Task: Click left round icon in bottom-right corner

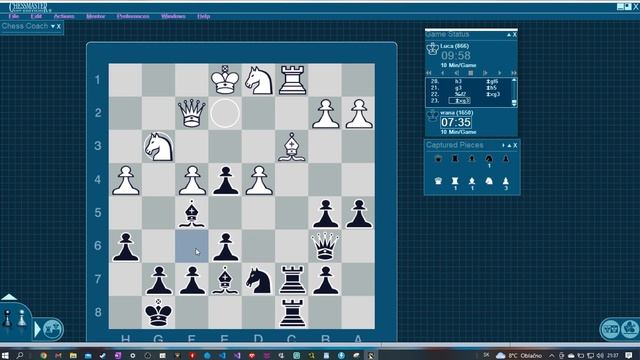Action: pyautogui.click(x=610, y=328)
